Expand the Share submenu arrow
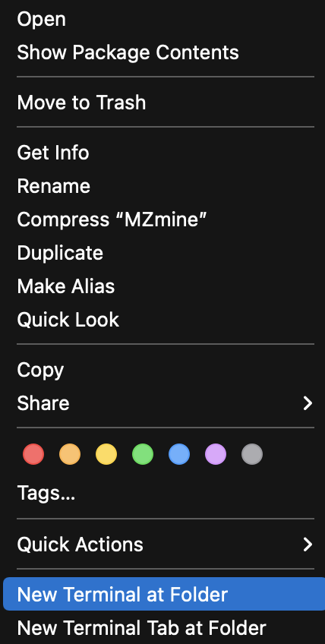Viewport: 325px width, 644px height. (x=308, y=403)
